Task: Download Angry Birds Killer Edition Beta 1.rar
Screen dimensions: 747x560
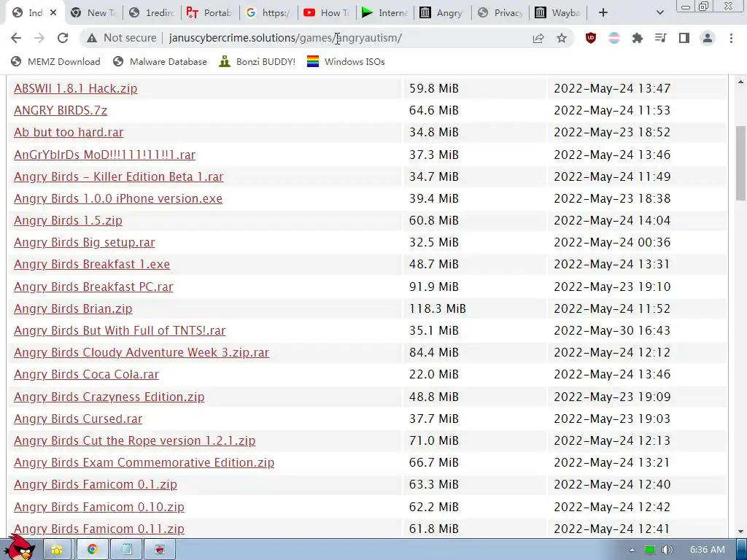Action: coord(119,176)
